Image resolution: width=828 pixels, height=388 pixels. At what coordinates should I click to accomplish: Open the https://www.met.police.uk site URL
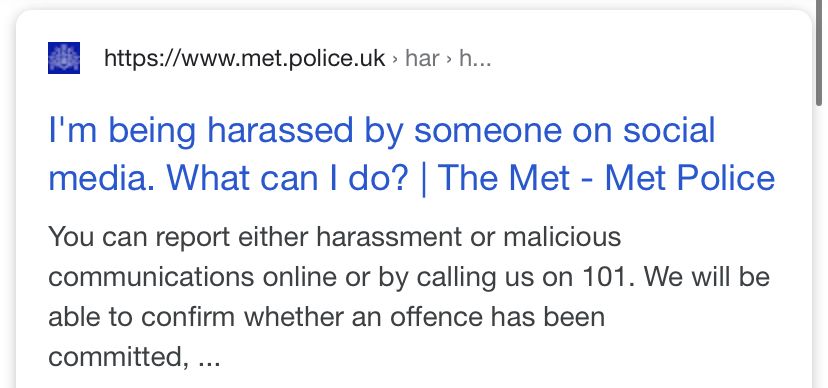[x=244, y=58]
